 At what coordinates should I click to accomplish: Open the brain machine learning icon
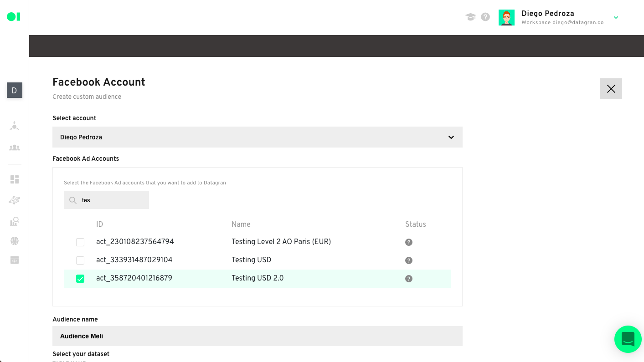[15, 240]
